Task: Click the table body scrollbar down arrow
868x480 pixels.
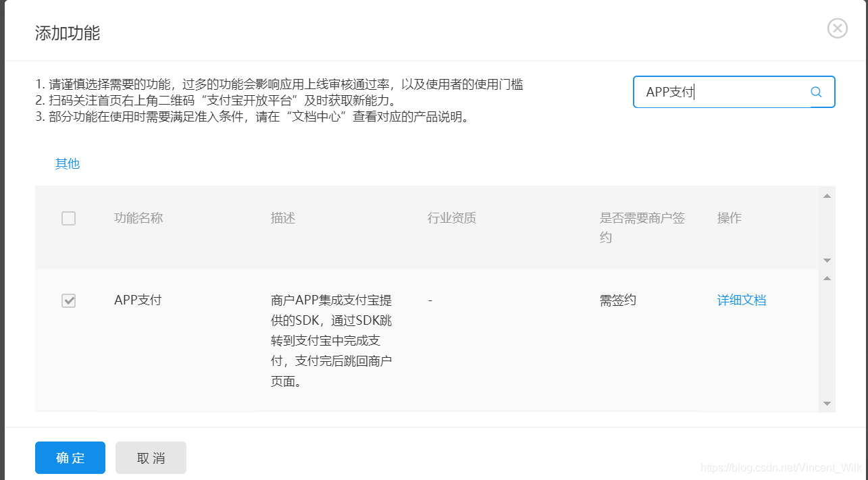Action: [827, 403]
